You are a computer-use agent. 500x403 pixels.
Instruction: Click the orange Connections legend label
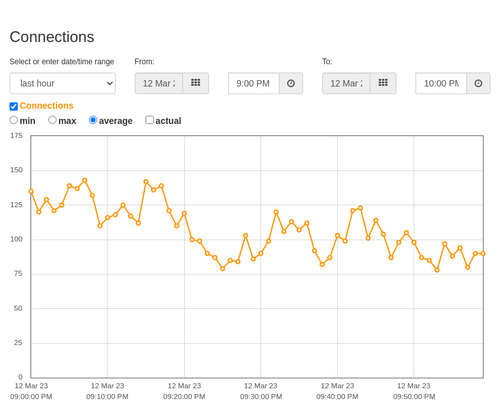[46, 106]
